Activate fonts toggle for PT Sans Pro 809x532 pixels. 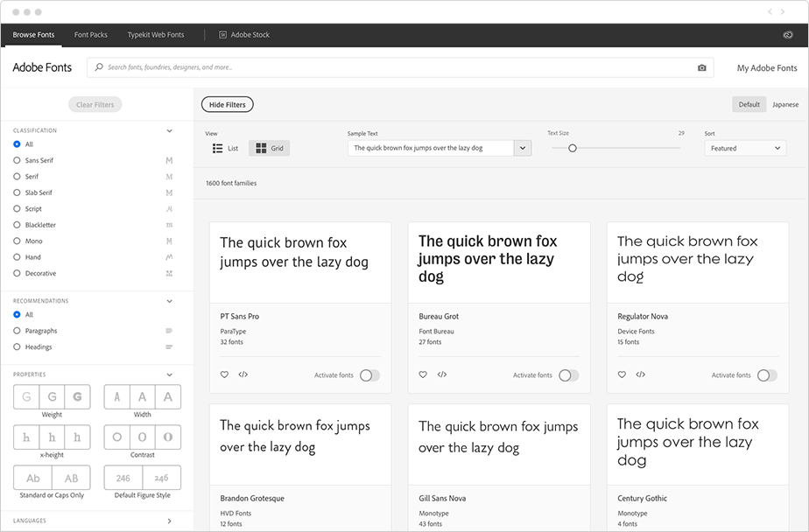click(x=370, y=375)
